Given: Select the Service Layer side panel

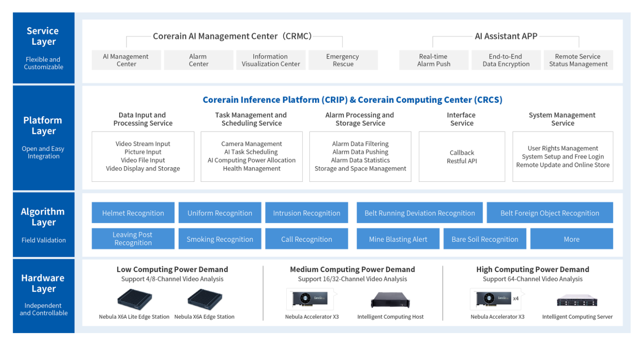Looking at the screenshot, I should 43,48.
